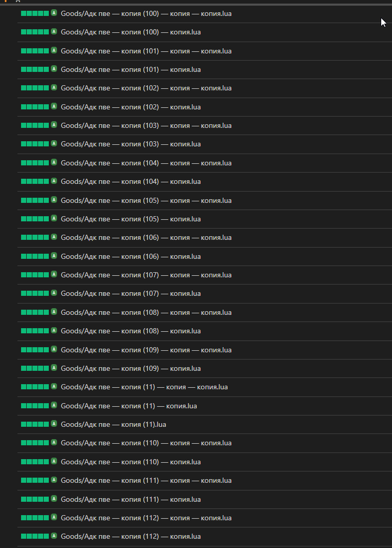Click the added badge beside копия (103) — копия — копия.lua
392x548 pixels.
54,125
